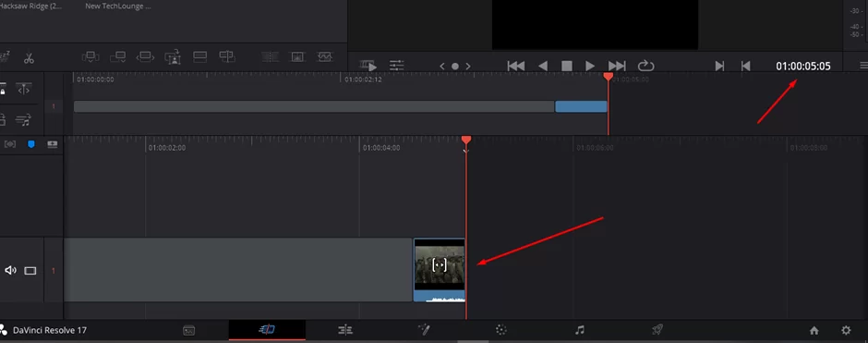Open the Project Manager home icon
The image size is (868, 343).
point(814,330)
